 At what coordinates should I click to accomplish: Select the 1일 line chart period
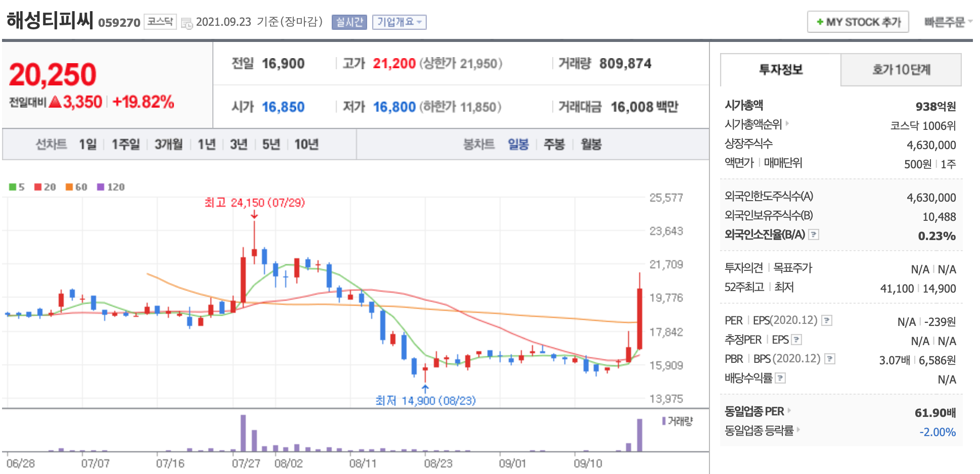(87, 145)
